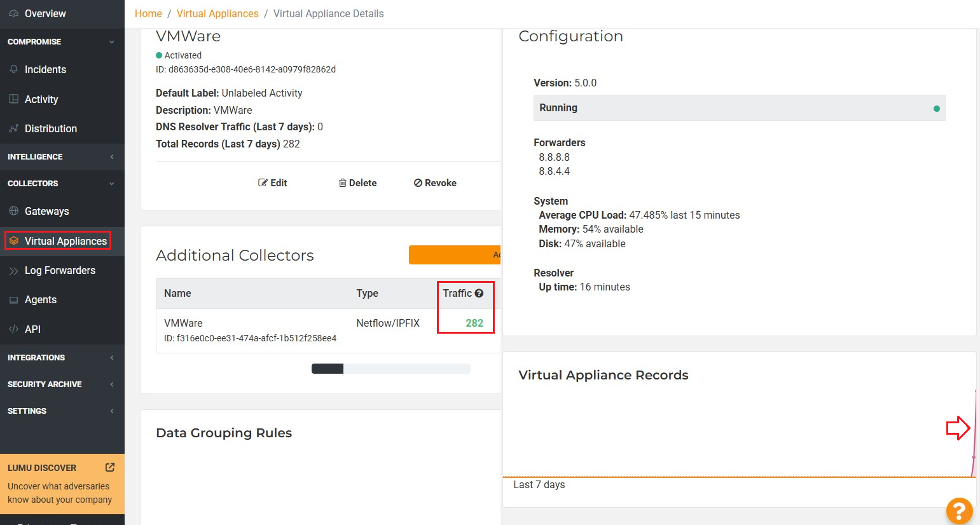Click Edit for the VMWare appliance
Screen dimensions: 980x525
coord(273,183)
